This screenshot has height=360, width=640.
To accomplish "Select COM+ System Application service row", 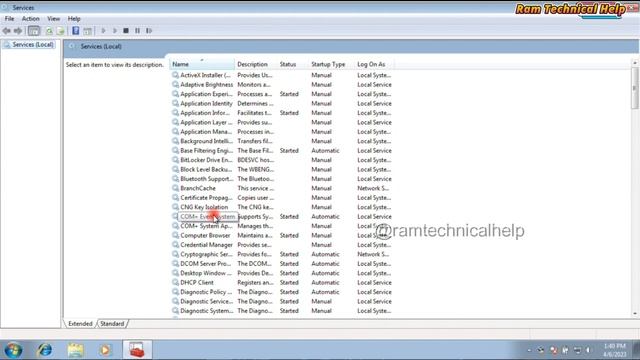I will (x=282, y=226).
